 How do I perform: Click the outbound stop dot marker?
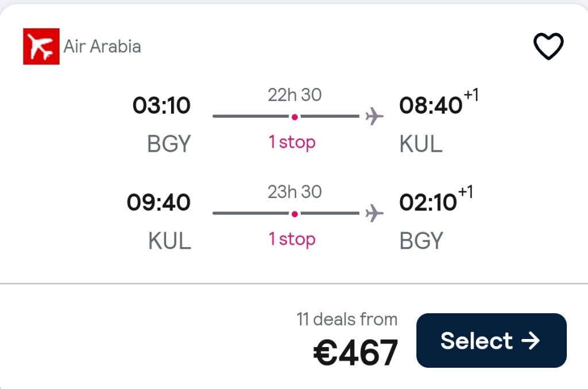click(295, 117)
